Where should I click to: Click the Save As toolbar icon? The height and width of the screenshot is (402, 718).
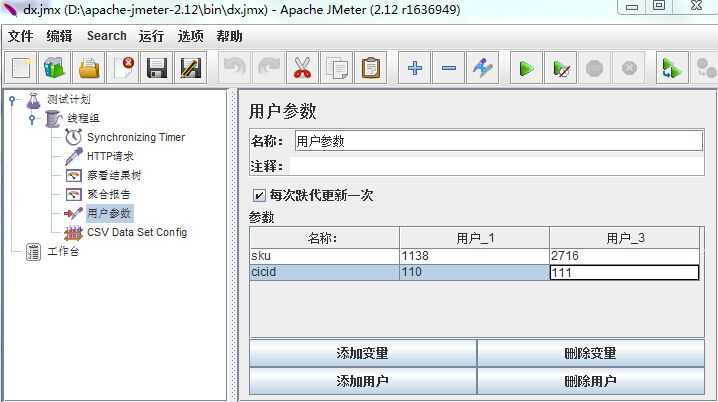[190, 68]
